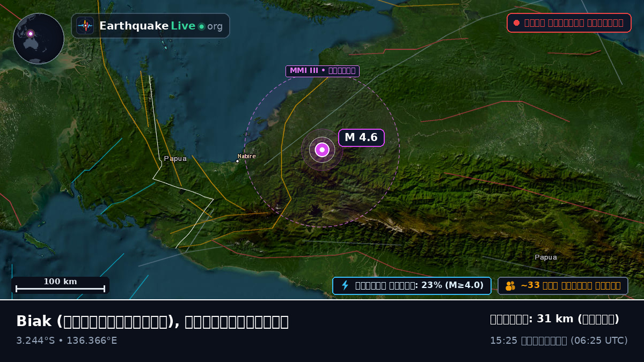644x362 pixels.
Task: Select the magenta epicenter marker
Action: (x=322, y=150)
